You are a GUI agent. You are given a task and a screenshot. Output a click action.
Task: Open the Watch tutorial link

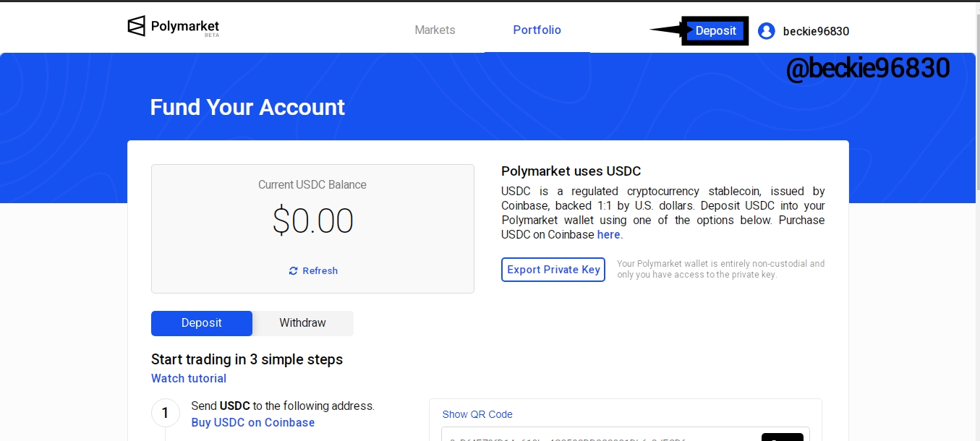click(x=189, y=378)
